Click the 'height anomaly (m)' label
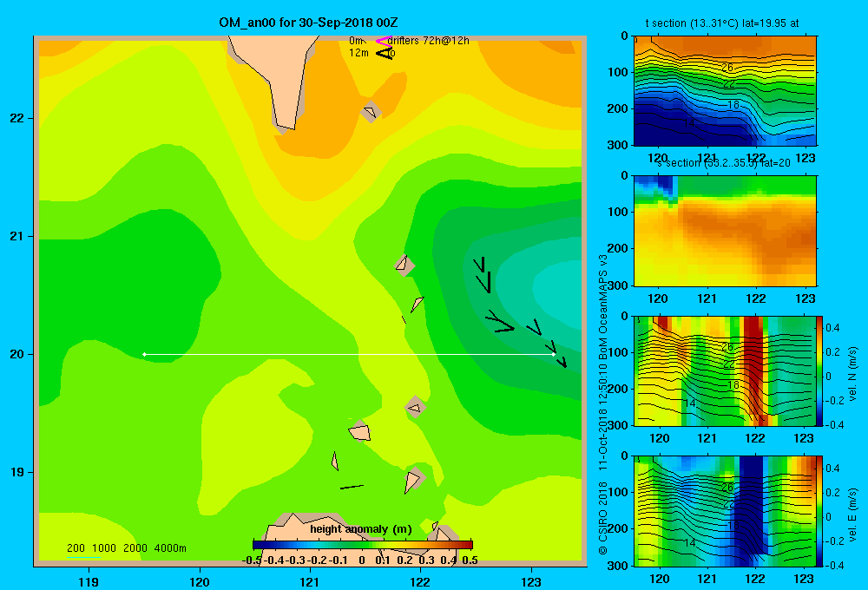Screen dimensions: 868x590 tap(361, 529)
